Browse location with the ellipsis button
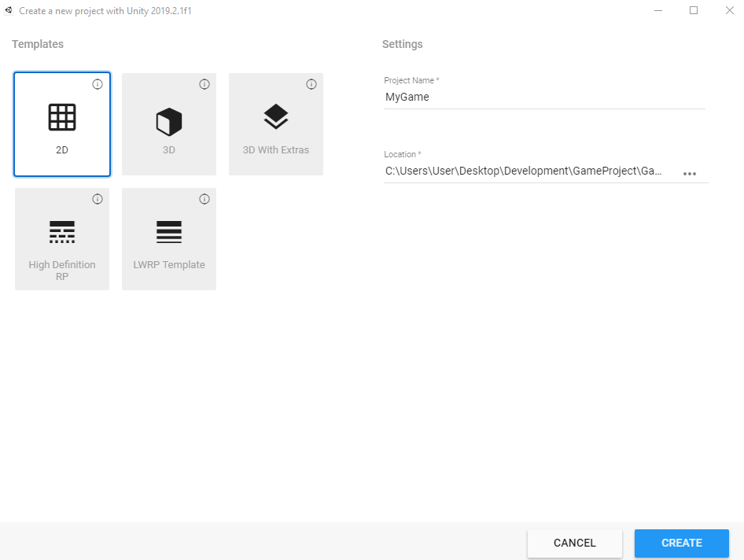Viewport: 744px width, 560px height. 690,174
